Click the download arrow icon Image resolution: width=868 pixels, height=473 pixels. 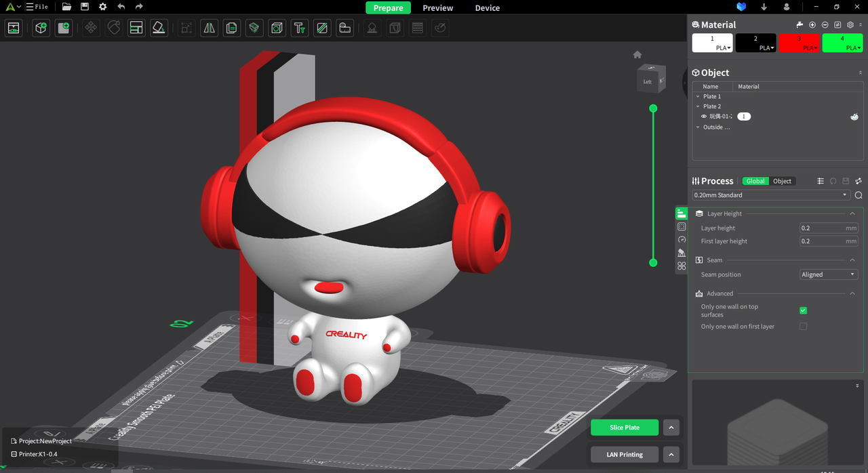(764, 7)
